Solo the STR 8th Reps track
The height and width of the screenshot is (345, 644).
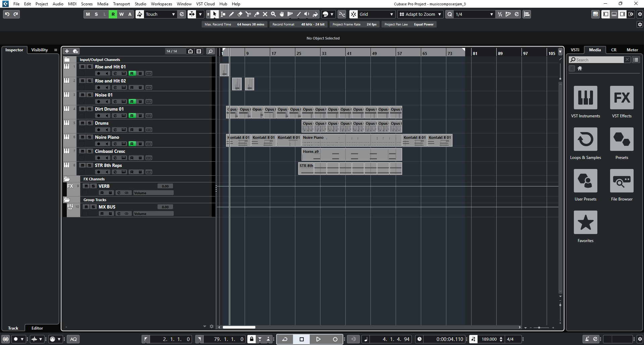90,165
